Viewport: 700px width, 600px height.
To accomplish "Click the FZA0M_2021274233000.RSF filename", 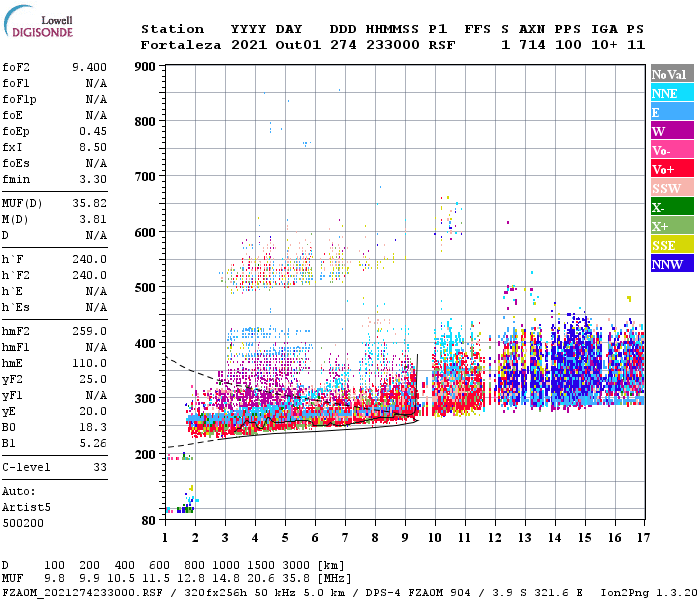I will tap(83, 593).
